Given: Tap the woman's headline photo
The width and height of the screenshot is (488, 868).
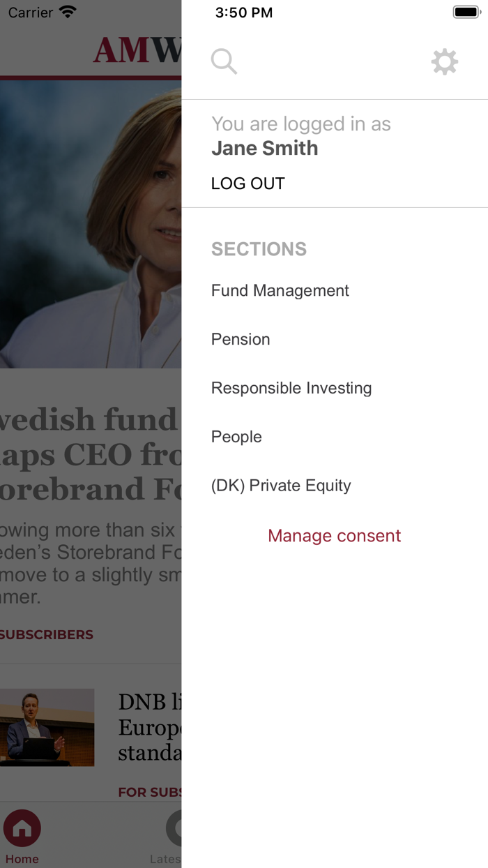Looking at the screenshot, I should [91, 225].
